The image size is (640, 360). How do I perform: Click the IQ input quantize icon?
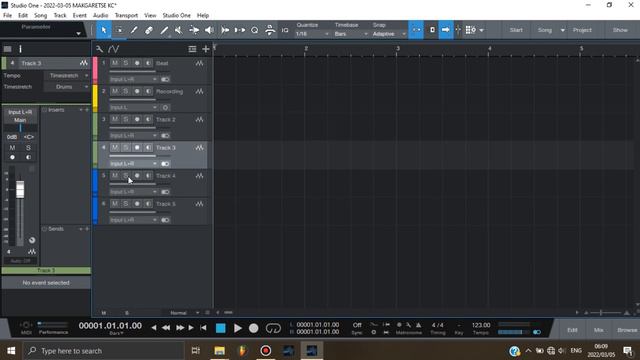[285, 30]
